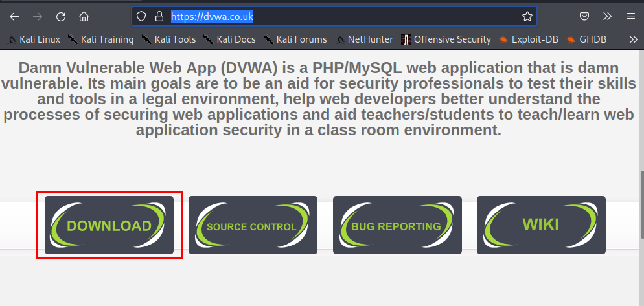644x306 pixels.
Task: Open the Exploit-DB bookmark
Action: [x=529, y=39]
